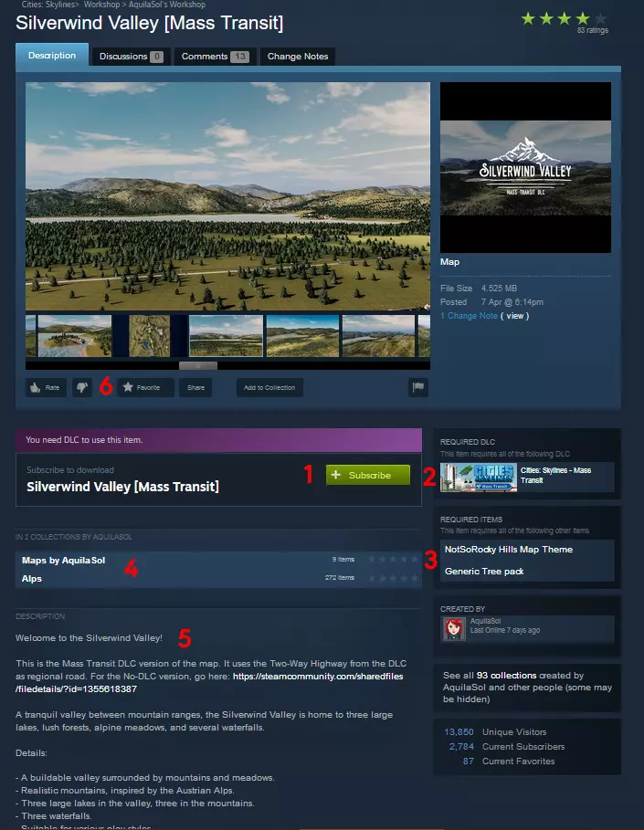Viewport: 644px width, 830px height.
Task: Go to Workshop breadcrumb link
Action: (101, 5)
